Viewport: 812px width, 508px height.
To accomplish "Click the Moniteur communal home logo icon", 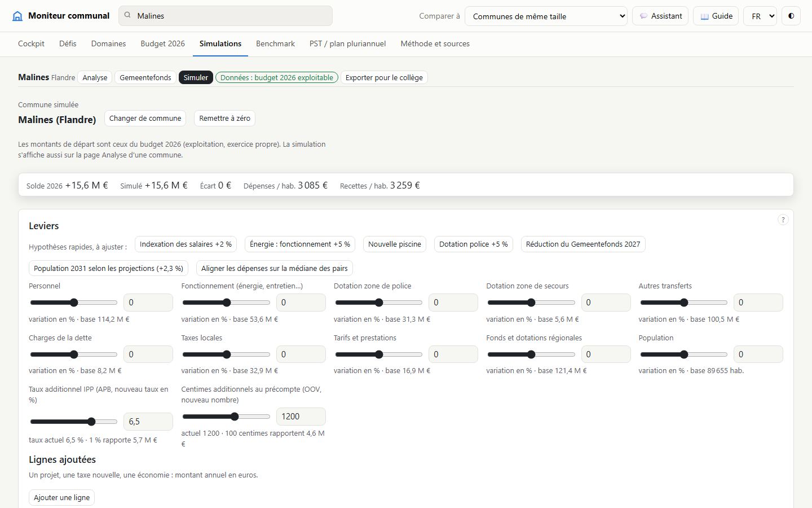I will coord(17,16).
